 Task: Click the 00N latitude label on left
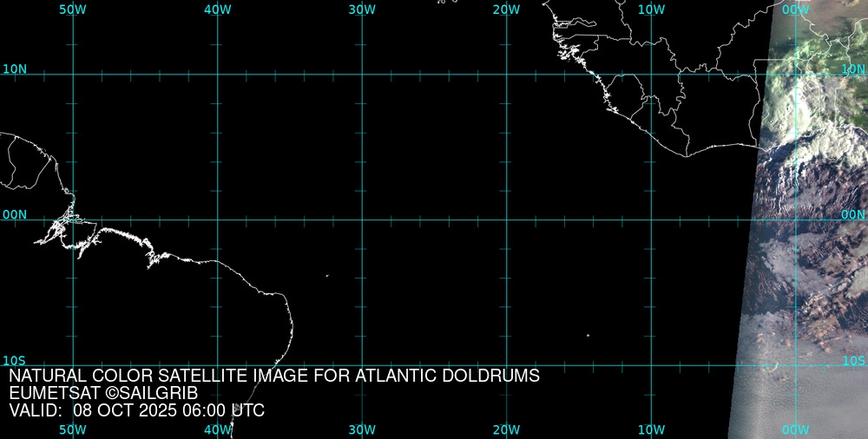pos(15,214)
